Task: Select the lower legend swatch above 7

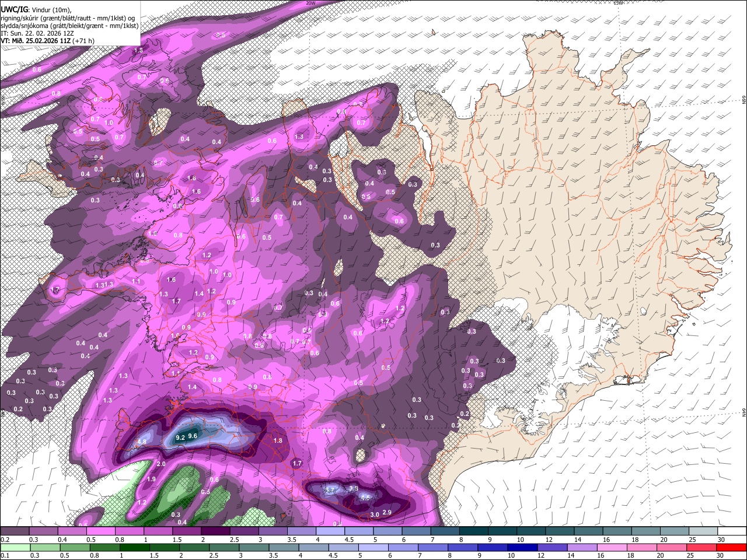Action: pyautogui.click(x=433, y=548)
